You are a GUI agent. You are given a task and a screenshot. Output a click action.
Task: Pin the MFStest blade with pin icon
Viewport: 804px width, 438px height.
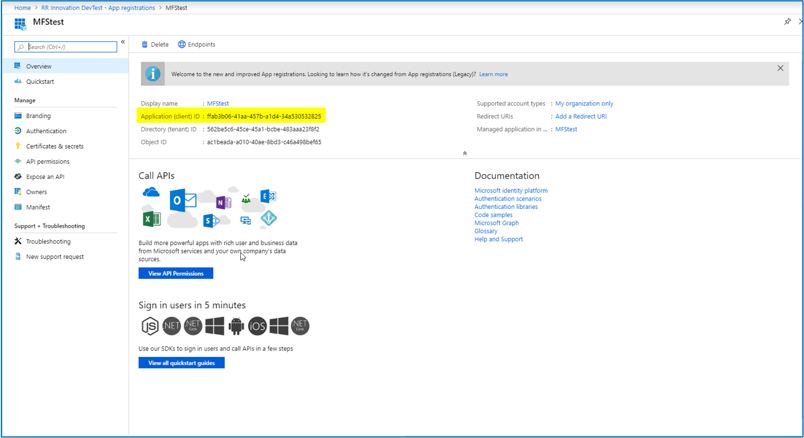pyautogui.click(x=788, y=21)
